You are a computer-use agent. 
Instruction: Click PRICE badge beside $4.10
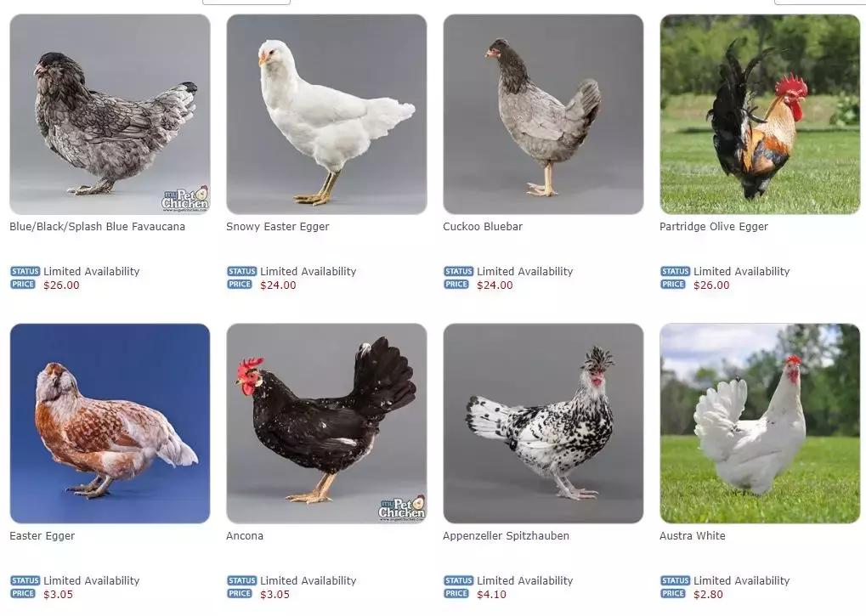point(456,593)
